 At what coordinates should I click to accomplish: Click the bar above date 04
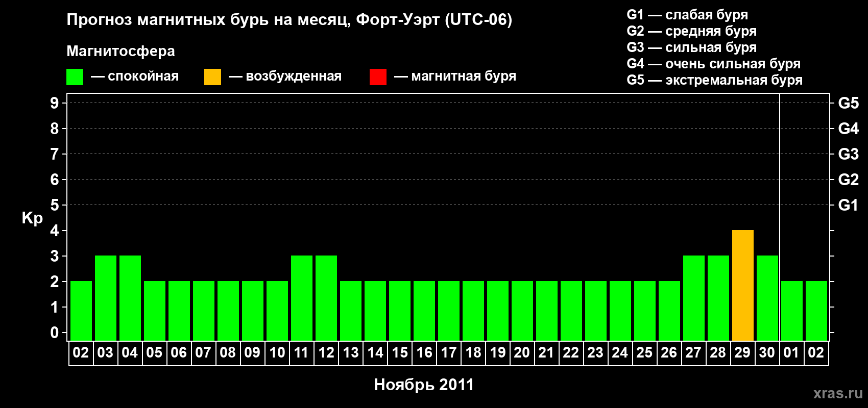130,298
